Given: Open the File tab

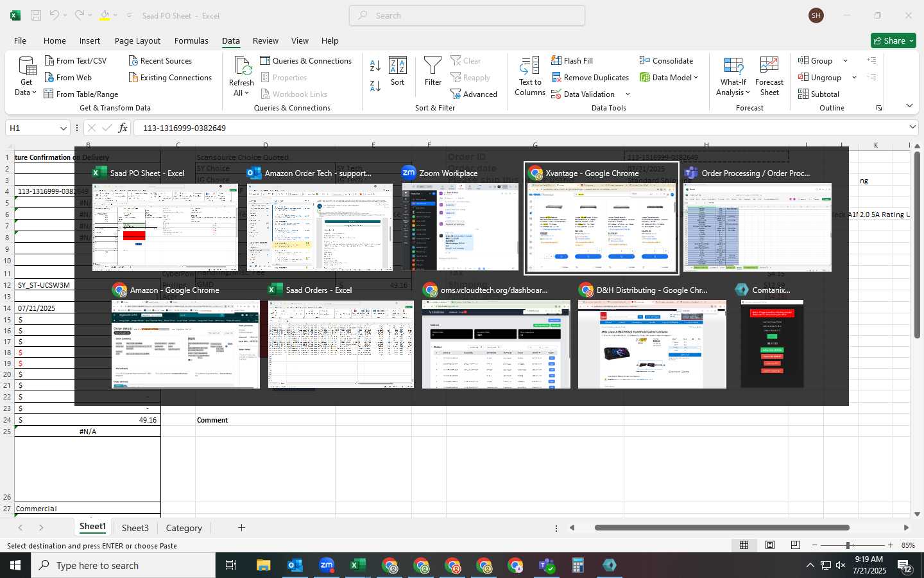Looking at the screenshot, I should [x=21, y=40].
